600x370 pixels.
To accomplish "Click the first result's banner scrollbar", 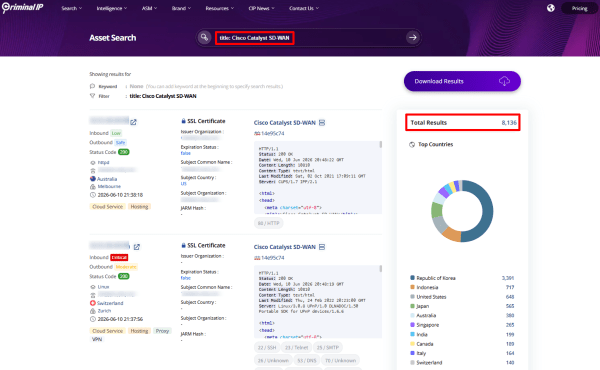I will coord(380,145).
